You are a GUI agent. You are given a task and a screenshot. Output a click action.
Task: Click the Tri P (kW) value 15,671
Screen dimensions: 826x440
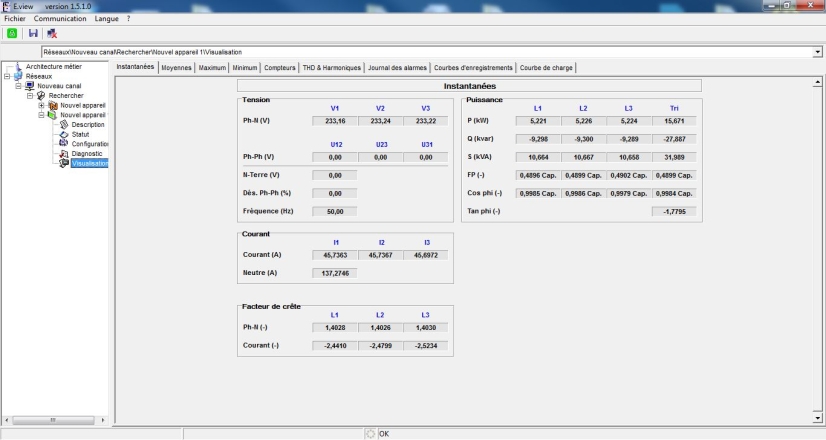[x=674, y=121]
